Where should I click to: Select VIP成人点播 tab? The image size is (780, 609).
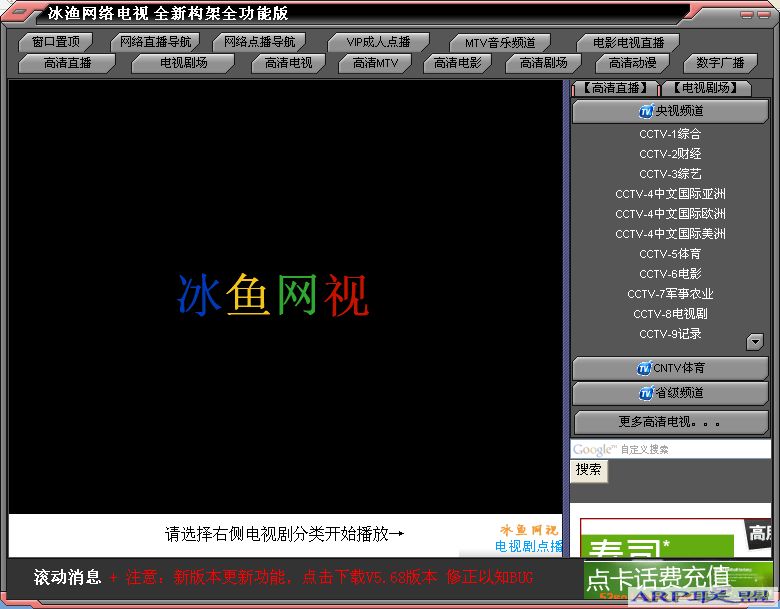click(x=379, y=42)
